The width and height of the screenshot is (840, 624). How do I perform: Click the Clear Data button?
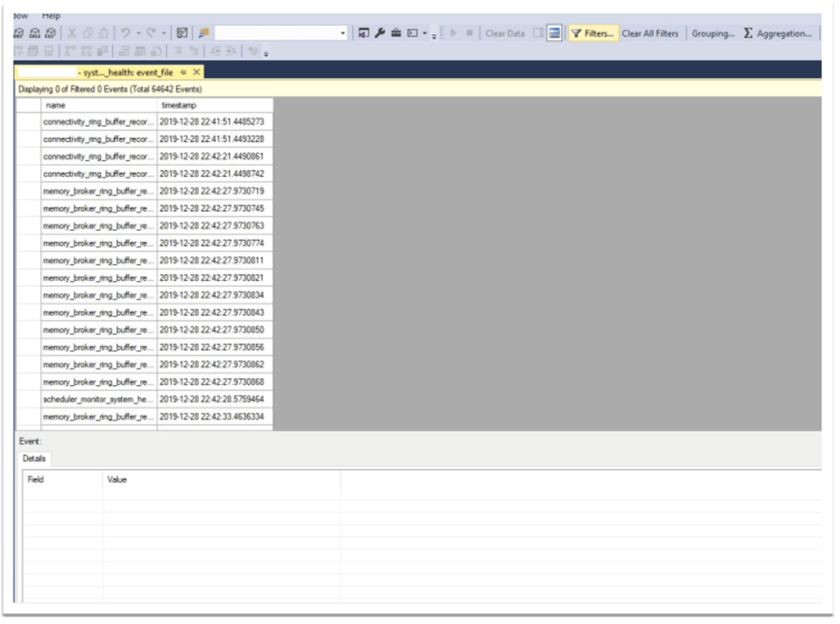point(505,33)
